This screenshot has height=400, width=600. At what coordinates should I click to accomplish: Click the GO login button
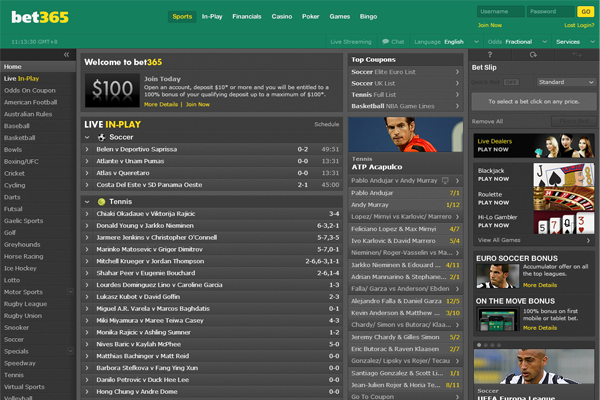pos(585,11)
